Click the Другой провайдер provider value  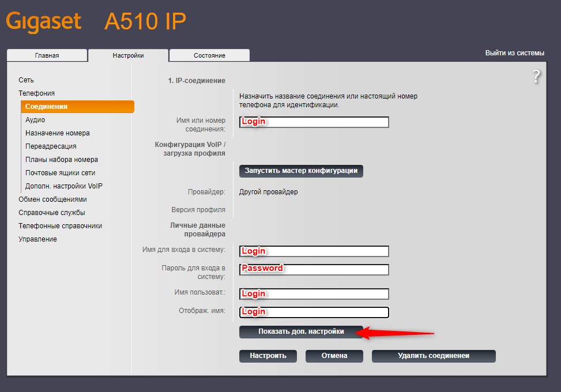point(268,192)
